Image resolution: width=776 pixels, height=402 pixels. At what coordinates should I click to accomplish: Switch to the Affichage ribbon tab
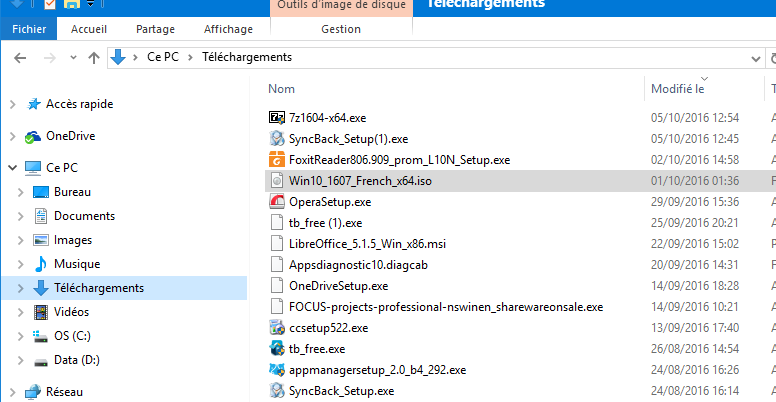coord(228,29)
